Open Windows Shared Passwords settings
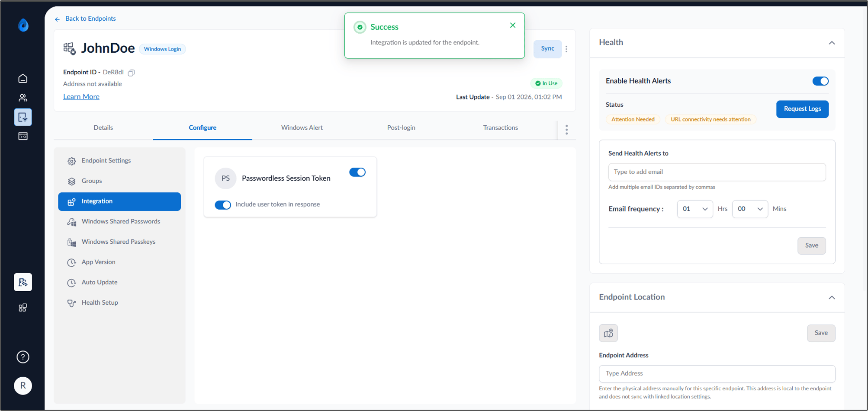Image resolution: width=868 pixels, height=411 pixels. click(x=119, y=222)
